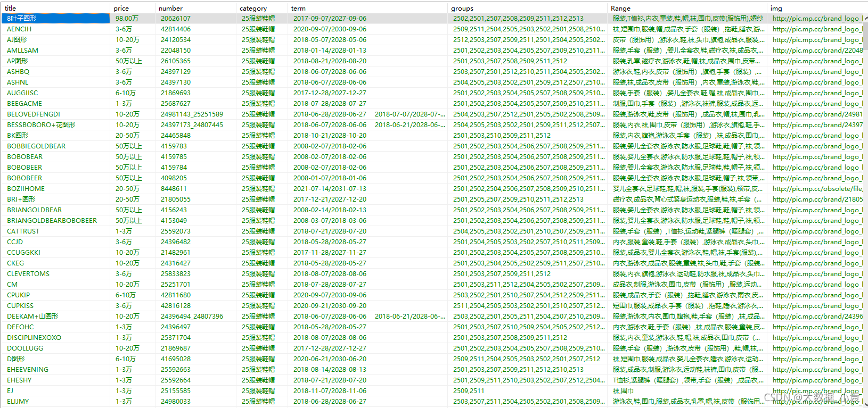
Task: Select the EHEEVENING title cell
Action: pos(55,370)
